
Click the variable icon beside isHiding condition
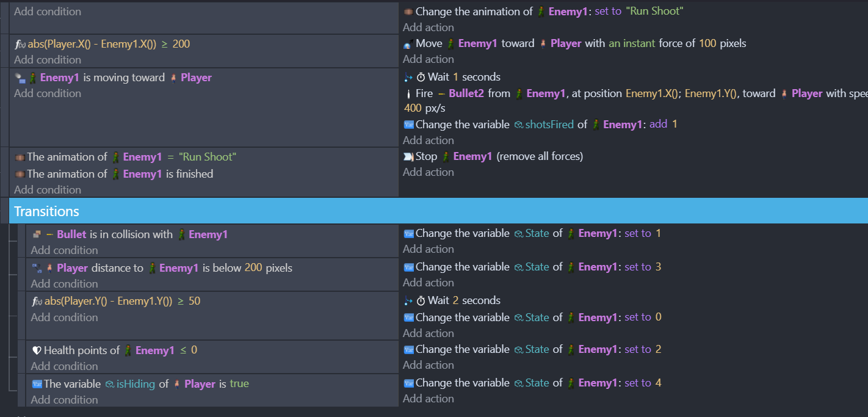[x=37, y=384]
